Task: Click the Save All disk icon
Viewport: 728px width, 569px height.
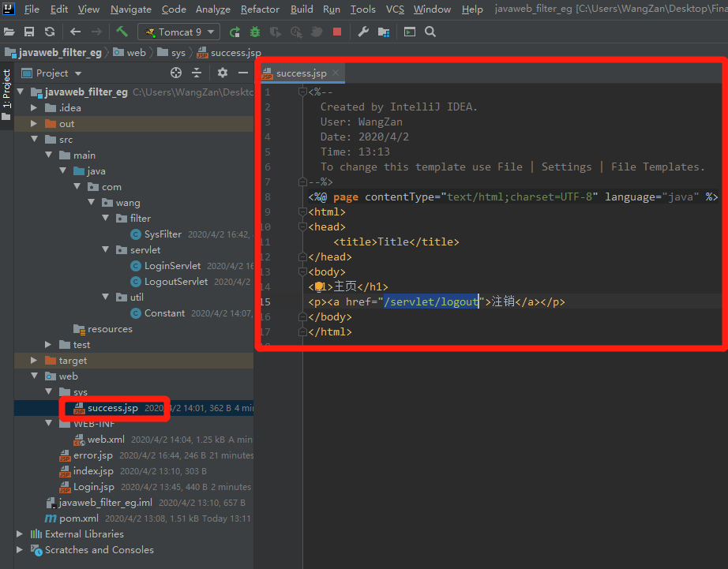Action: (x=29, y=32)
